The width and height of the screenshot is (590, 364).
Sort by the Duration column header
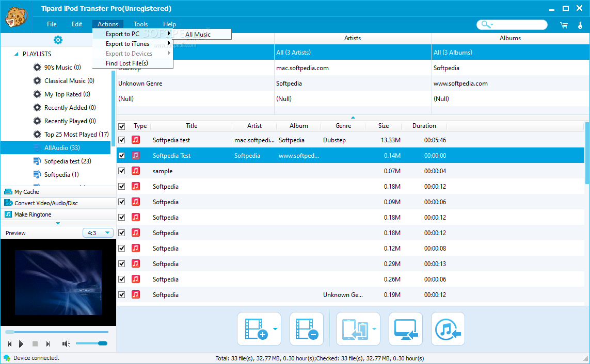[x=424, y=126]
